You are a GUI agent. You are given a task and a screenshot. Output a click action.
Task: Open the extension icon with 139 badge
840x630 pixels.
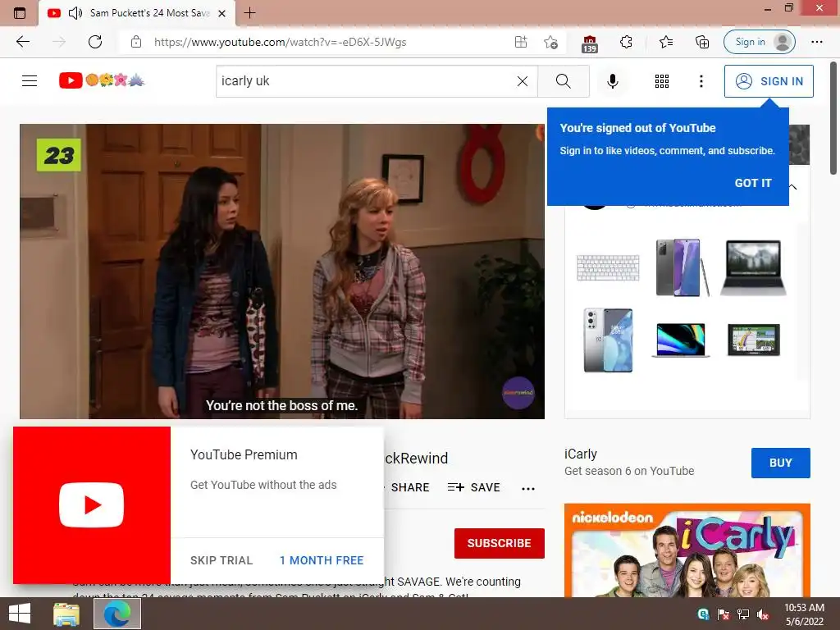pos(589,43)
